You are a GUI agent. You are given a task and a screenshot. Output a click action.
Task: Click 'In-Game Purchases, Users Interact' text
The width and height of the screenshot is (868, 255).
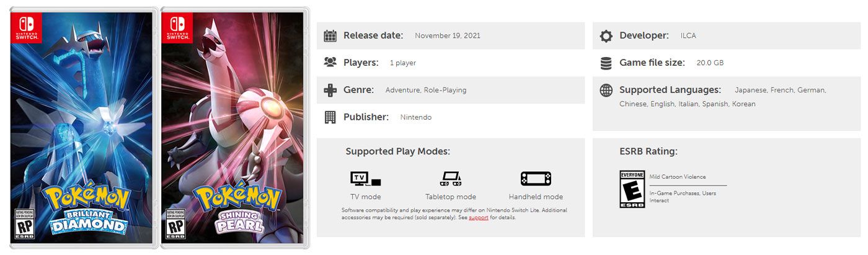tap(683, 197)
